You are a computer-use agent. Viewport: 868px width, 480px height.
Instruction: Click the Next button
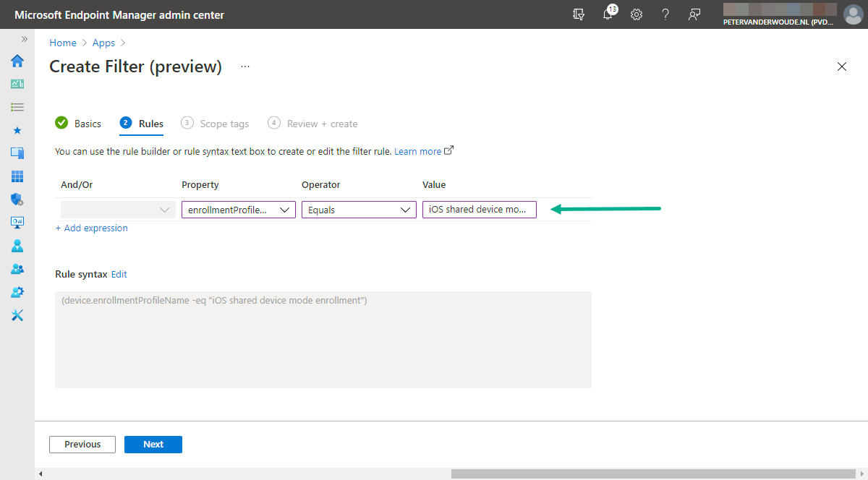(x=153, y=444)
